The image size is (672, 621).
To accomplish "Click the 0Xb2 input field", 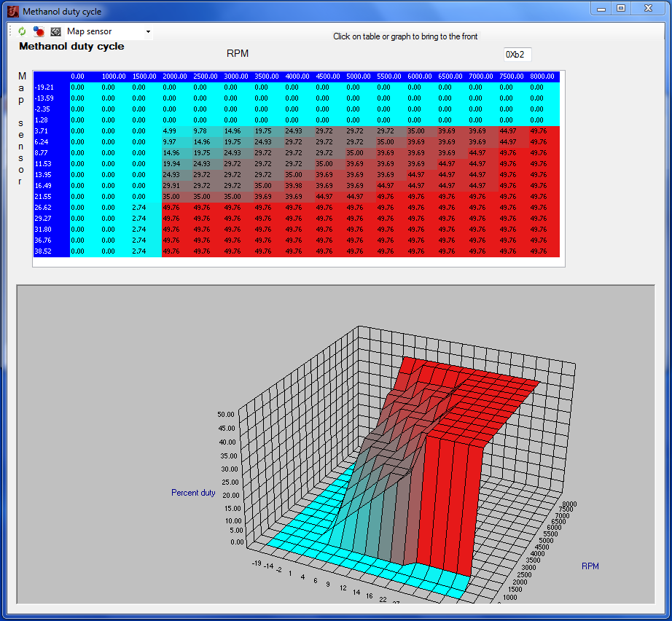I will 517,55.
